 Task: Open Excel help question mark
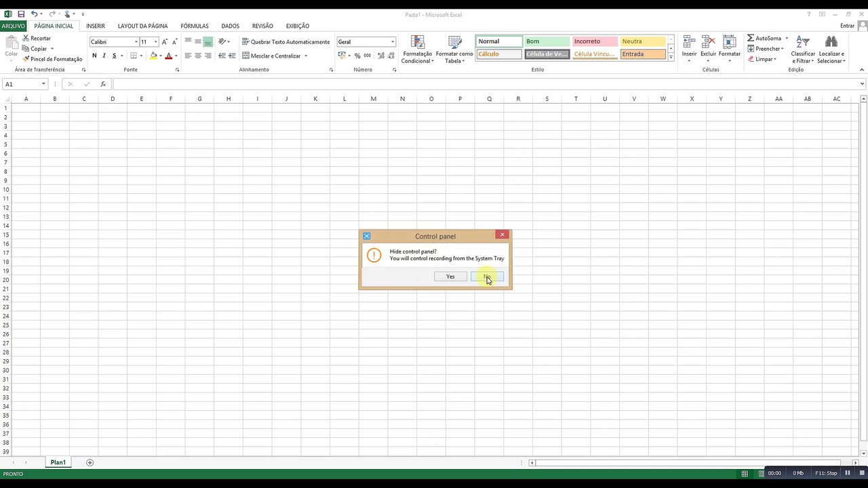pos(809,14)
